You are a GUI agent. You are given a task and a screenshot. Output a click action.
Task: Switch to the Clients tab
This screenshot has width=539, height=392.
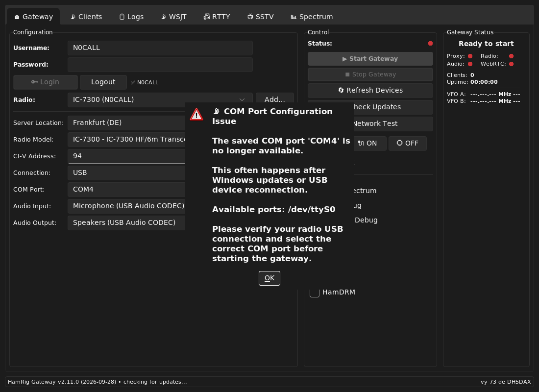[86, 17]
